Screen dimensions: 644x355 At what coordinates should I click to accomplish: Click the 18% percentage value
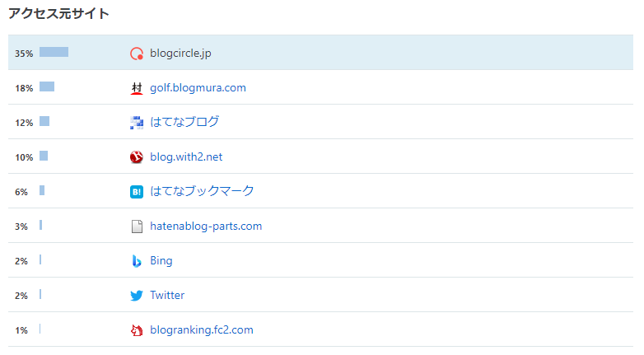click(x=24, y=88)
